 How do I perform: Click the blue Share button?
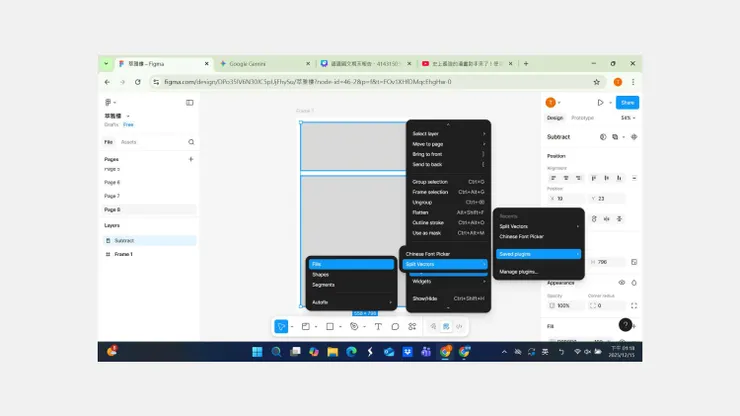tap(627, 102)
